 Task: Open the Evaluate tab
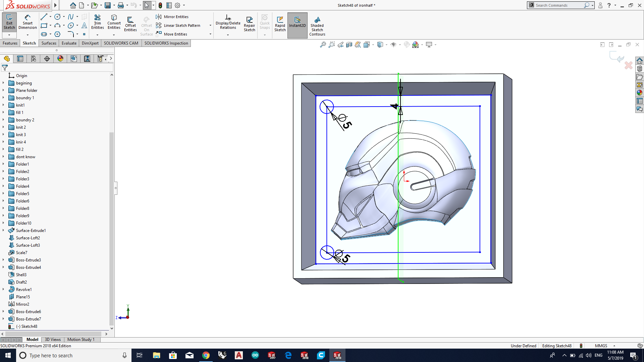69,43
